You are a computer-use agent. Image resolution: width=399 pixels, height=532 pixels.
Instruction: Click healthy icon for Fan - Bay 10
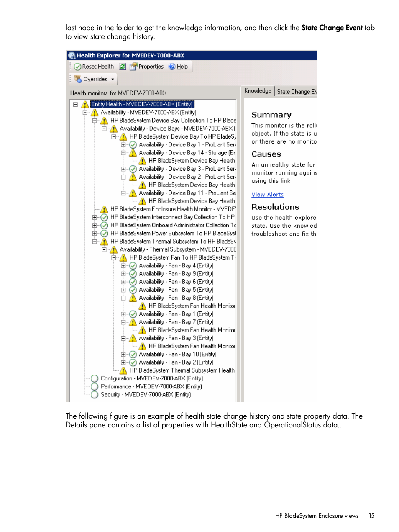[x=133, y=355]
